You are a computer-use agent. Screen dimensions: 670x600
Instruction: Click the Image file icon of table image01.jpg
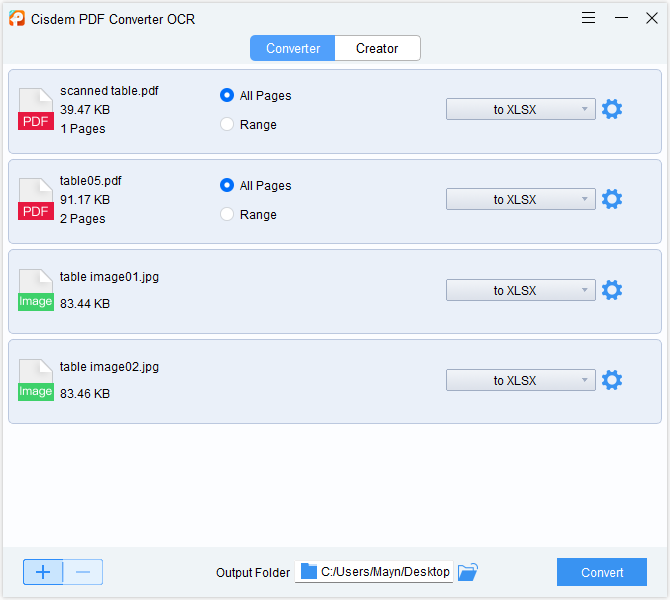[36, 290]
